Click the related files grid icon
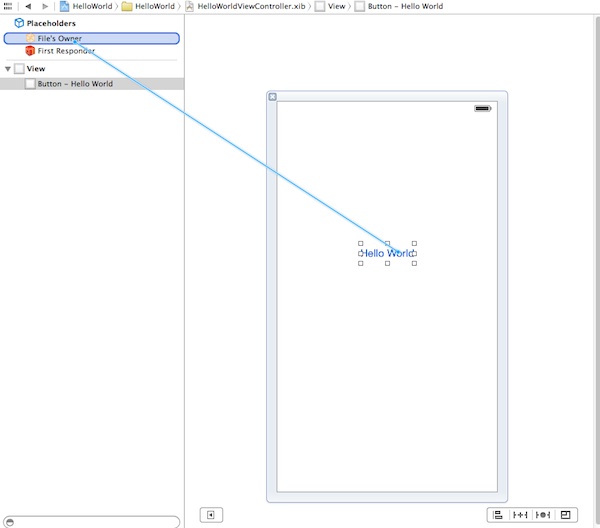The height and width of the screenshot is (528, 600). 8,6
